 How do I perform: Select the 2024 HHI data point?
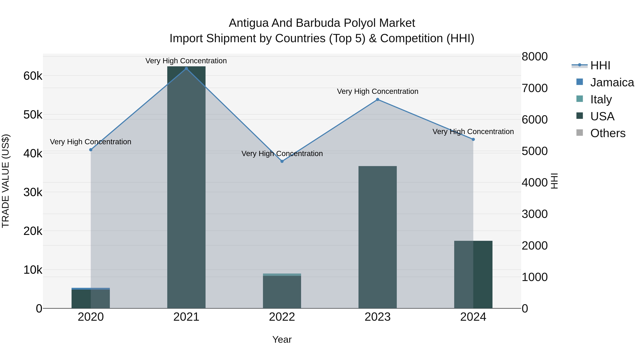click(x=473, y=139)
